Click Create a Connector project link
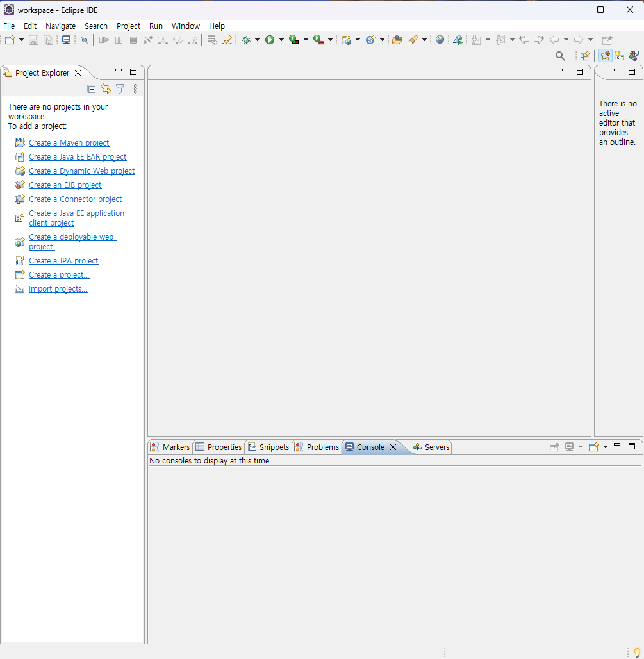Image resolution: width=644 pixels, height=659 pixels. 75,199
